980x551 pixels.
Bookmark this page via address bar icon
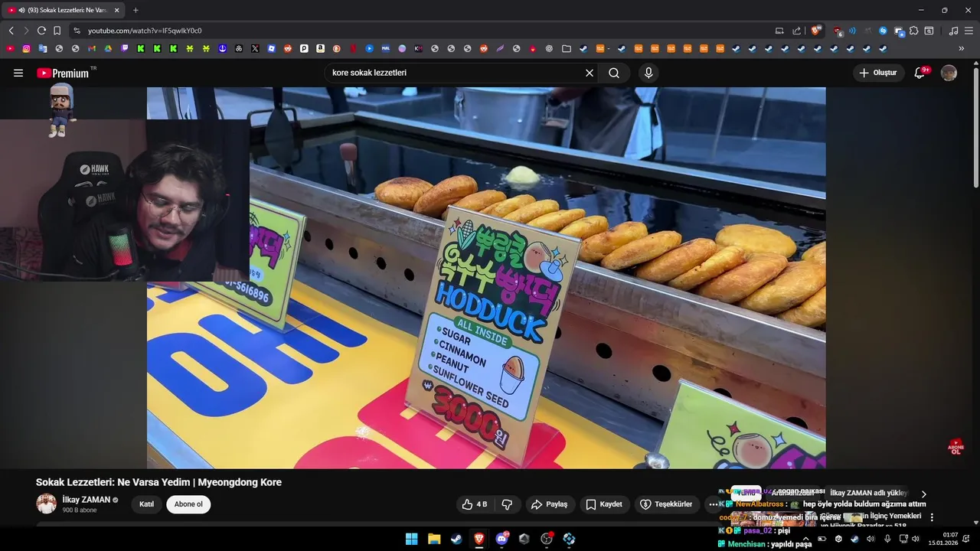(x=57, y=31)
